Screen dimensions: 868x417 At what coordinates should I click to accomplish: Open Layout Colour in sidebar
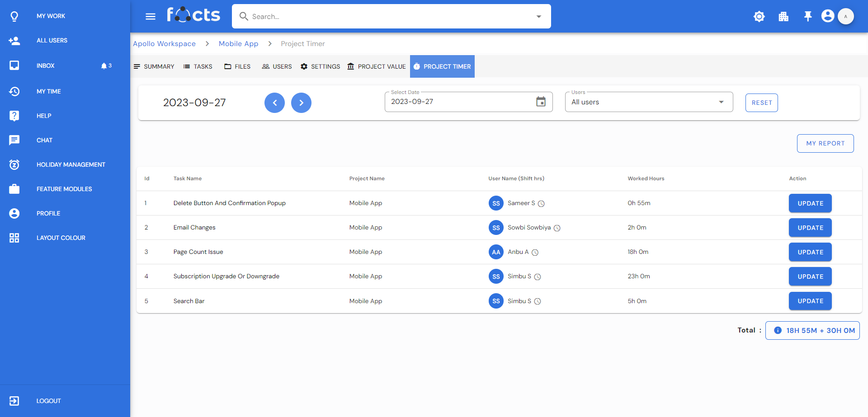click(61, 238)
